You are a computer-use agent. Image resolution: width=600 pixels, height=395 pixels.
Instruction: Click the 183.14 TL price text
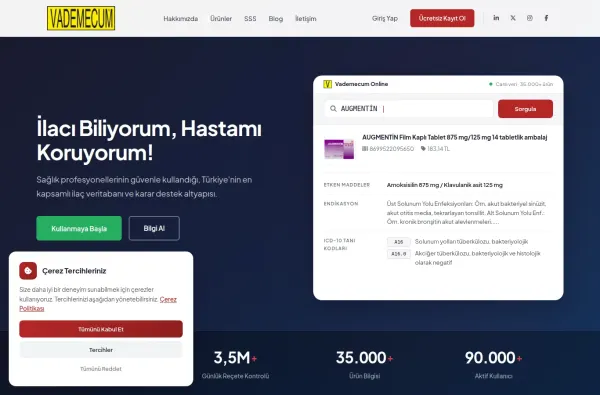[439, 149]
